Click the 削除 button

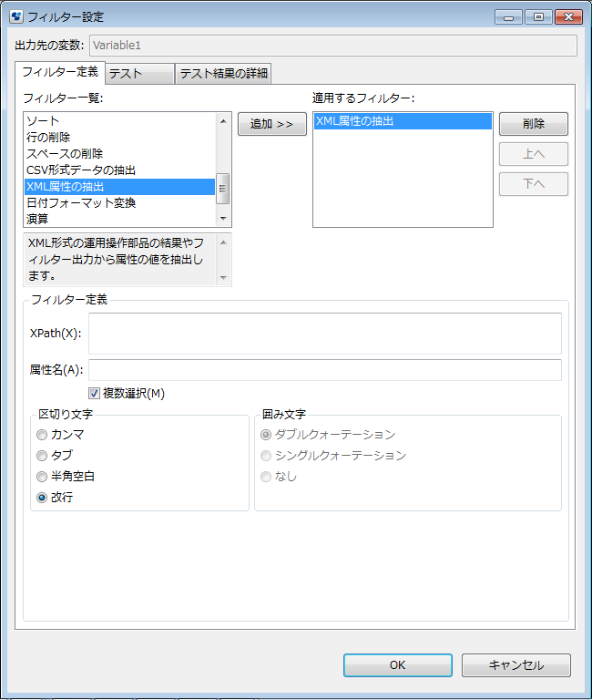coord(534,124)
